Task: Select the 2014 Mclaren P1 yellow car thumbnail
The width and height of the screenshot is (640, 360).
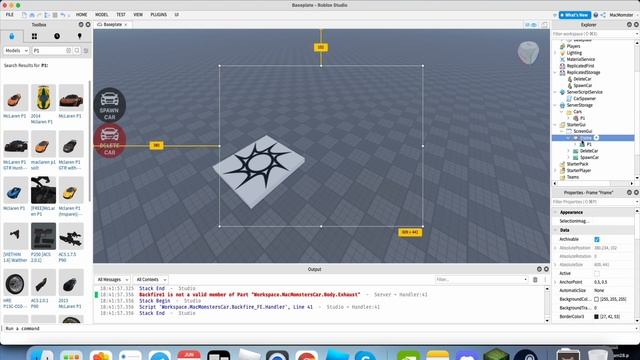Action: click(43, 98)
